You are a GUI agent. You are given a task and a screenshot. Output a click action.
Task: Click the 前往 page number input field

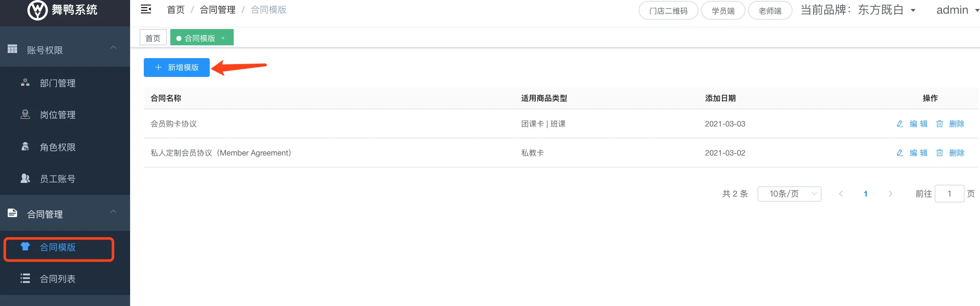(949, 194)
